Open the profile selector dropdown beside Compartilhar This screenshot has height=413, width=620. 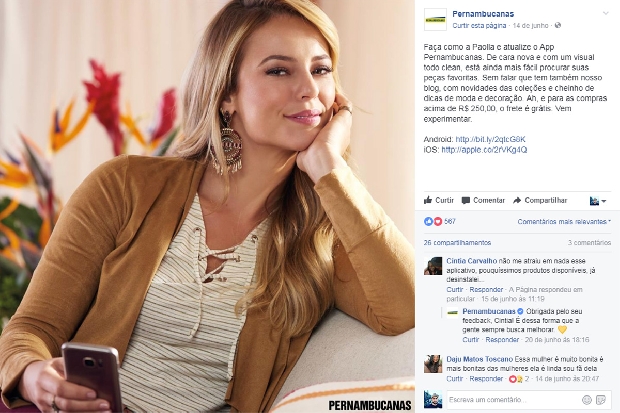click(598, 201)
